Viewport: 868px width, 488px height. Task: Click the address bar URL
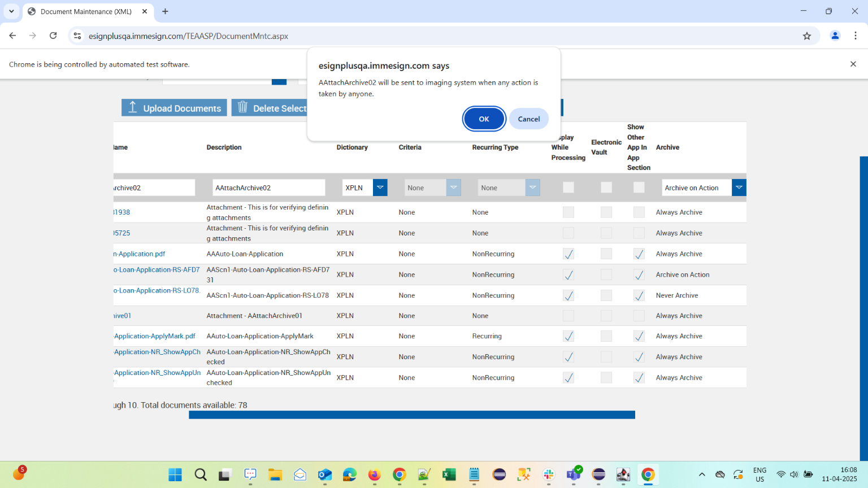(188, 36)
